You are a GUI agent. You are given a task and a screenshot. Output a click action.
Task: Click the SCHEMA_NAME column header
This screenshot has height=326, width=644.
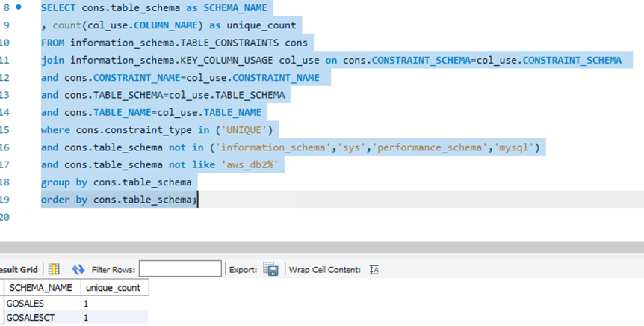click(42, 288)
